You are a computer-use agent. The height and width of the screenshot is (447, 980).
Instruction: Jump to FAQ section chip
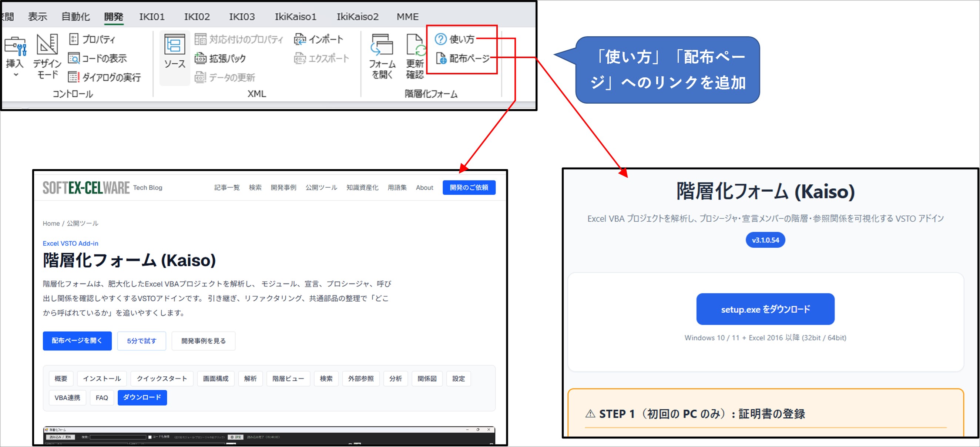point(102,397)
